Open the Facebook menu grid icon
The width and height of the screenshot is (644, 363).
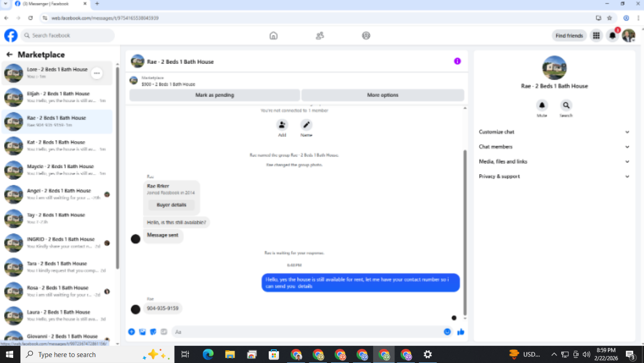(596, 36)
